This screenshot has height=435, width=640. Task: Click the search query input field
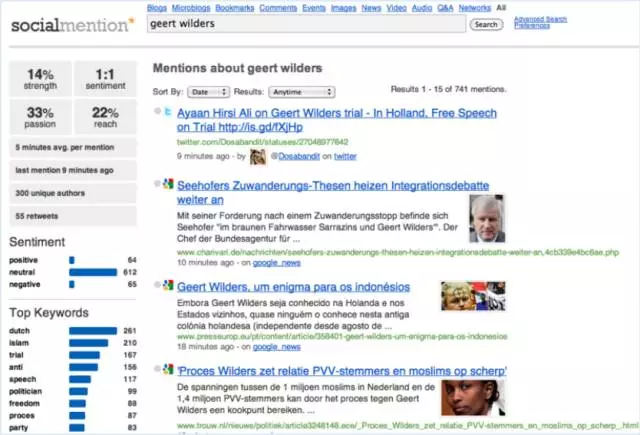(305, 24)
